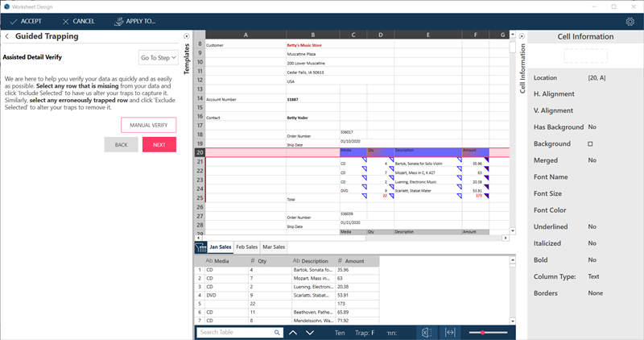
Task: Switch to the Mar Sales tab
Action: click(x=275, y=247)
